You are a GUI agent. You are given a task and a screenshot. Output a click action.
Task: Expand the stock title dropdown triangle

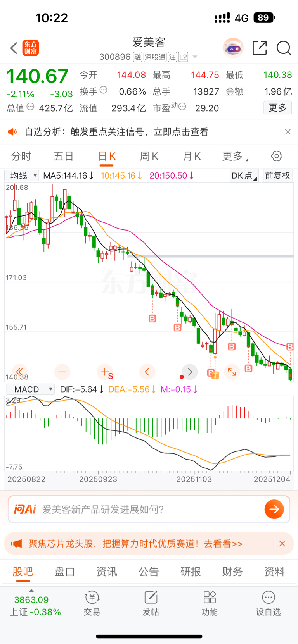click(x=195, y=57)
